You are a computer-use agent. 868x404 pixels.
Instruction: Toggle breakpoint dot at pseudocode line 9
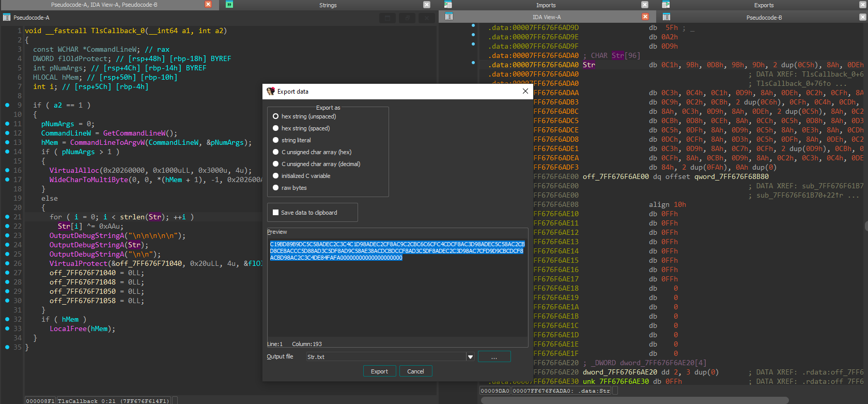tap(7, 105)
